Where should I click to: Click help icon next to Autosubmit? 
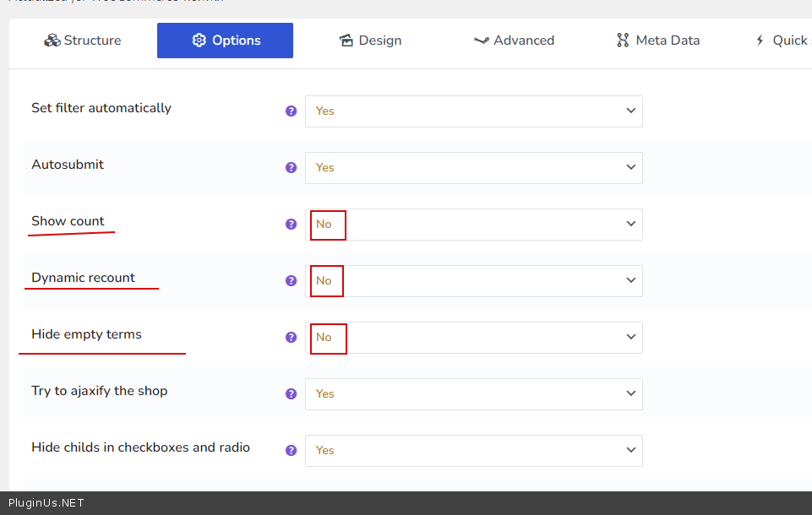[x=291, y=167]
